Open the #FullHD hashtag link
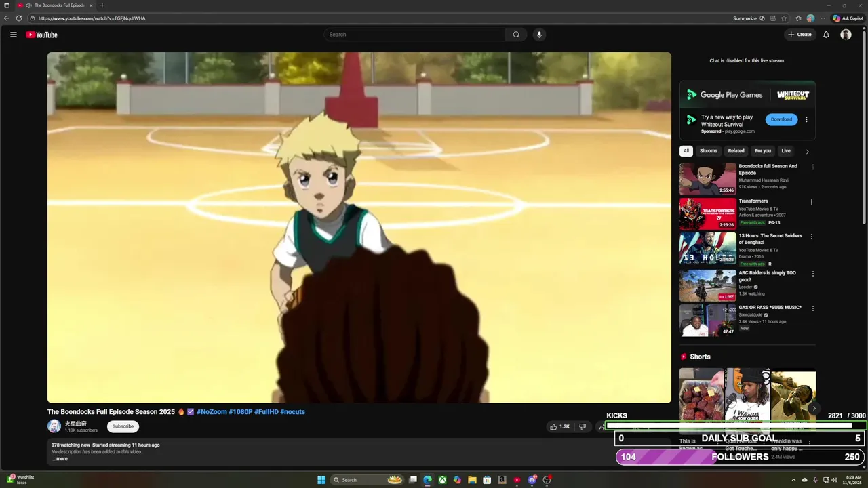 267,412
